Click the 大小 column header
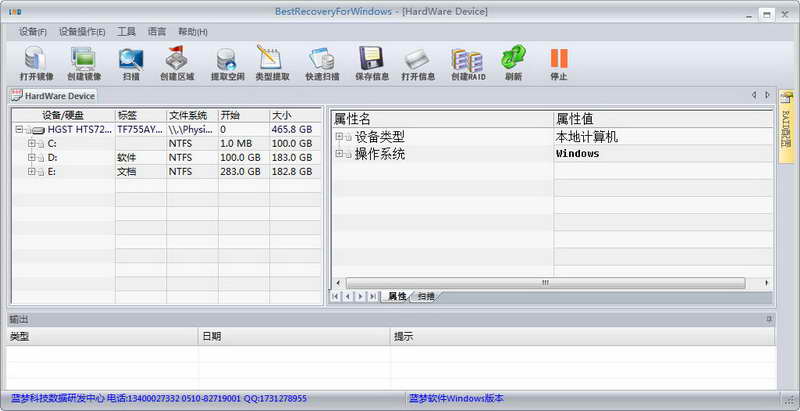 (x=295, y=115)
